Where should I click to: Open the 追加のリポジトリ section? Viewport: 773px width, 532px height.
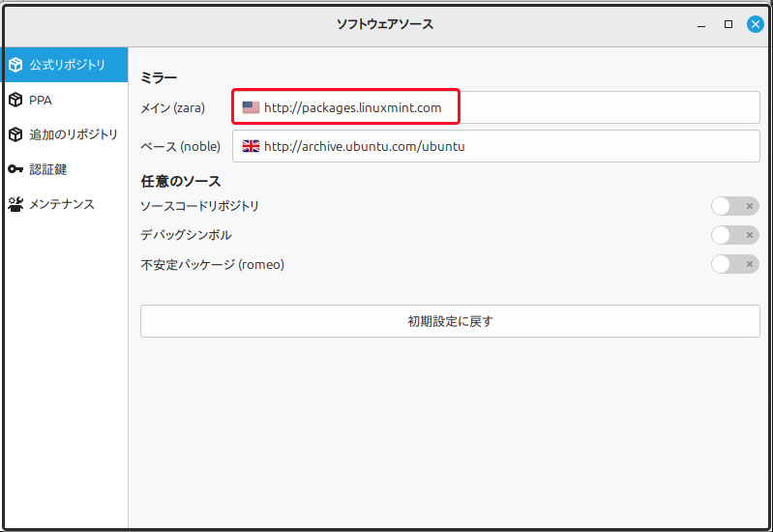64,134
